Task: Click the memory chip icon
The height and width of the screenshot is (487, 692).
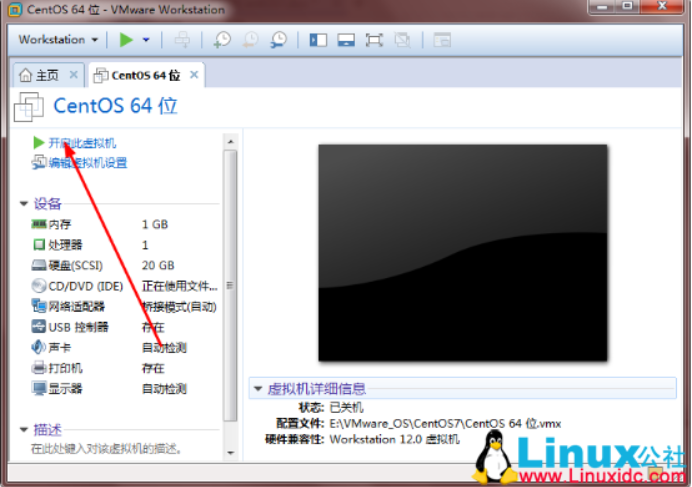Action: pos(39,224)
